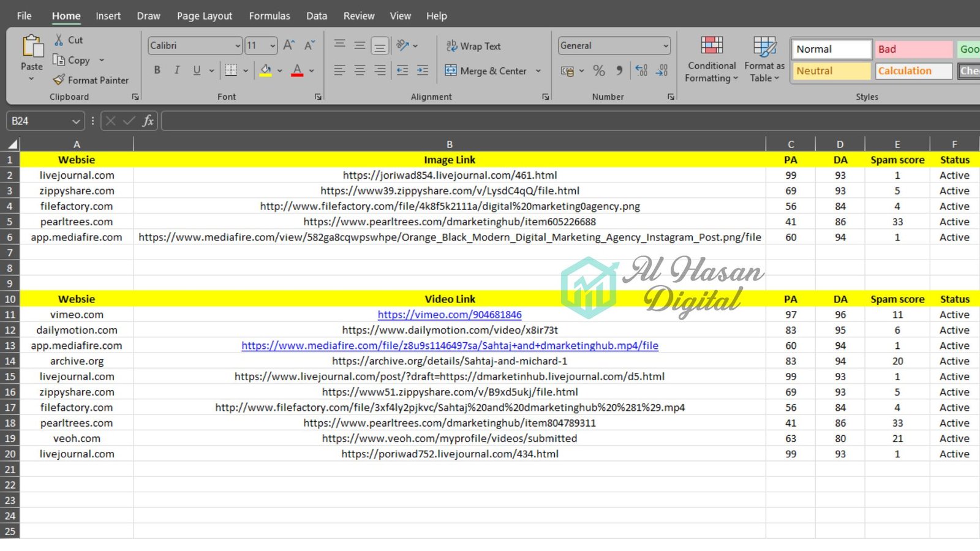980x551 pixels.
Task: Center text horizontally
Action: coord(360,70)
